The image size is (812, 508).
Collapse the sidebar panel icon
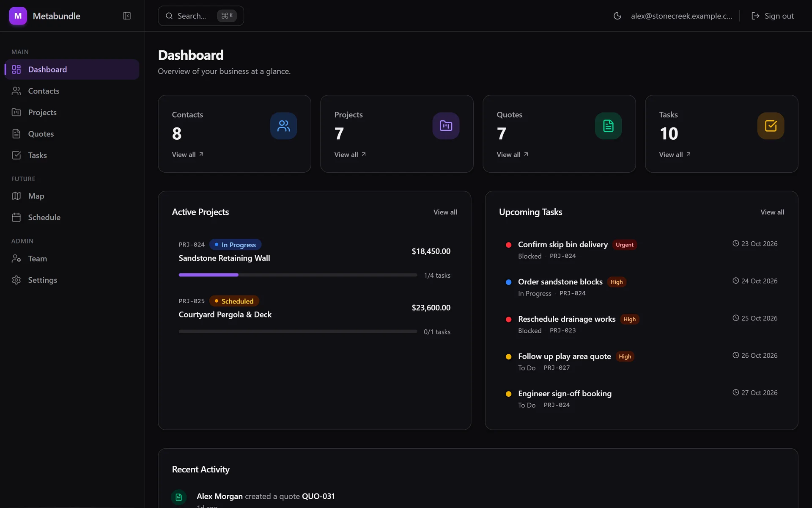point(127,16)
